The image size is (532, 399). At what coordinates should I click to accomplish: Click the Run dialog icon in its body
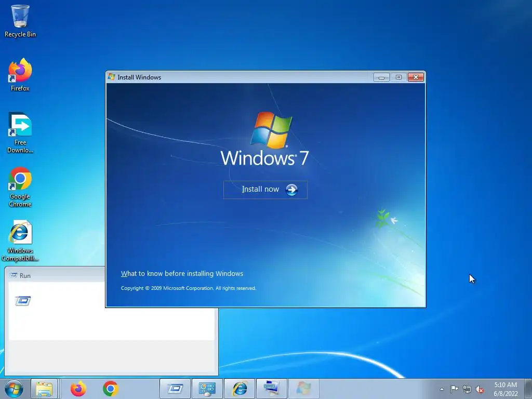pos(23,301)
